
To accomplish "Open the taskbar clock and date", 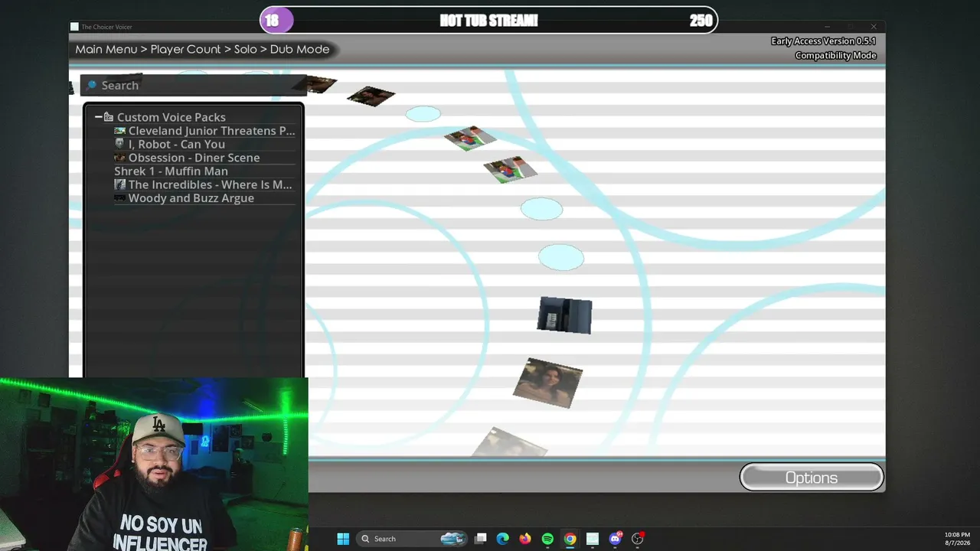I will tap(957, 539).
